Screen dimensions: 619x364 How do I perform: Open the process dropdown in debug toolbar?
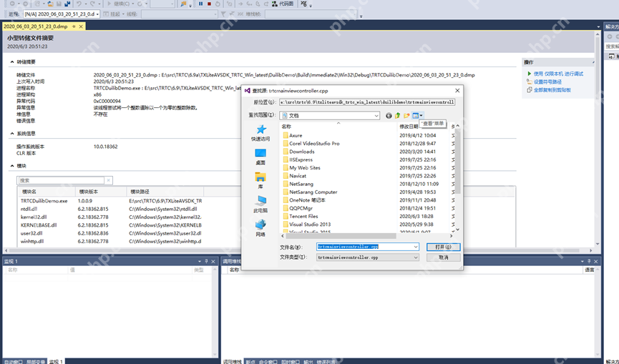(x=97, y=14)
